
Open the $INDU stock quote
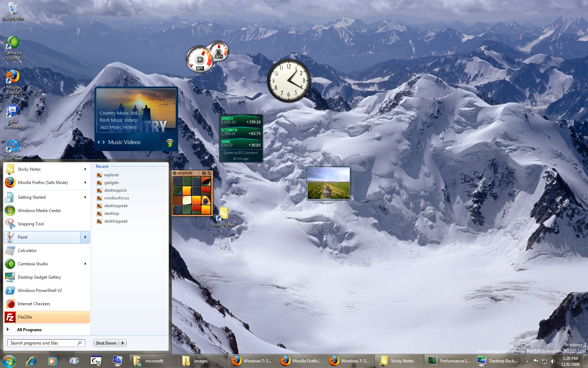pos(241,121)
